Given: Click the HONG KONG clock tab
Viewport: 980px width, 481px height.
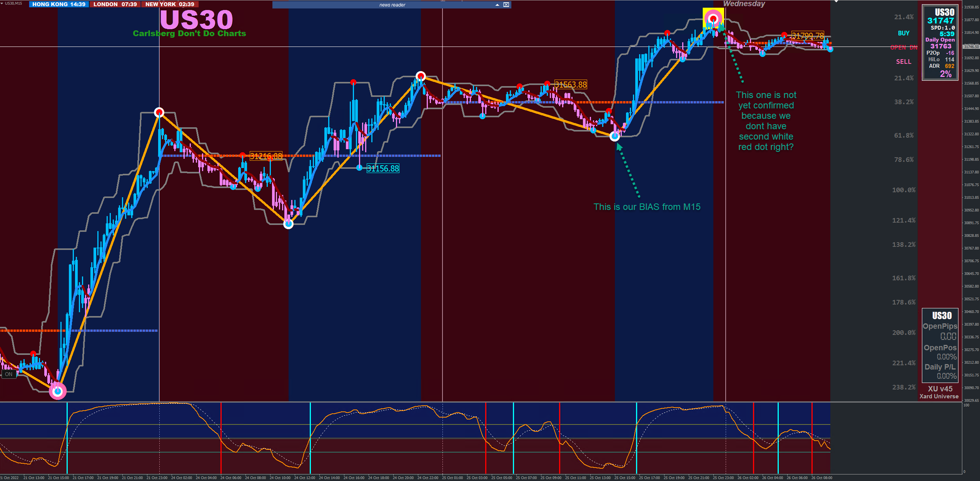Looking at the screenshot, I should pos(59,4).
